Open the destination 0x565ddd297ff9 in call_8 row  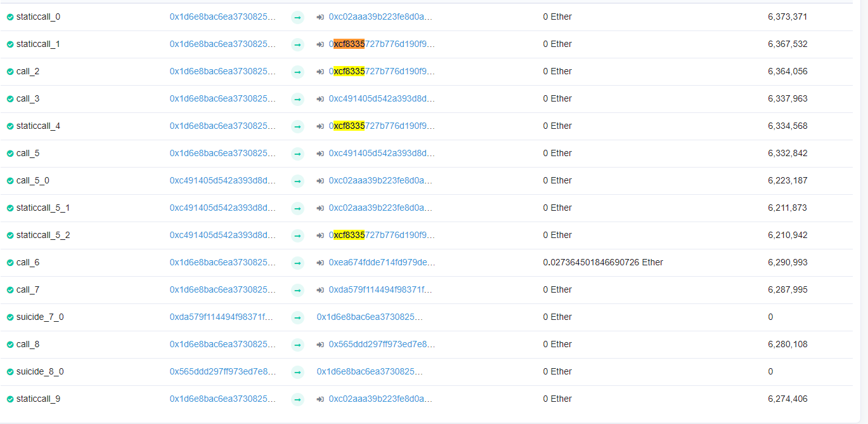(x=382, y=345)
